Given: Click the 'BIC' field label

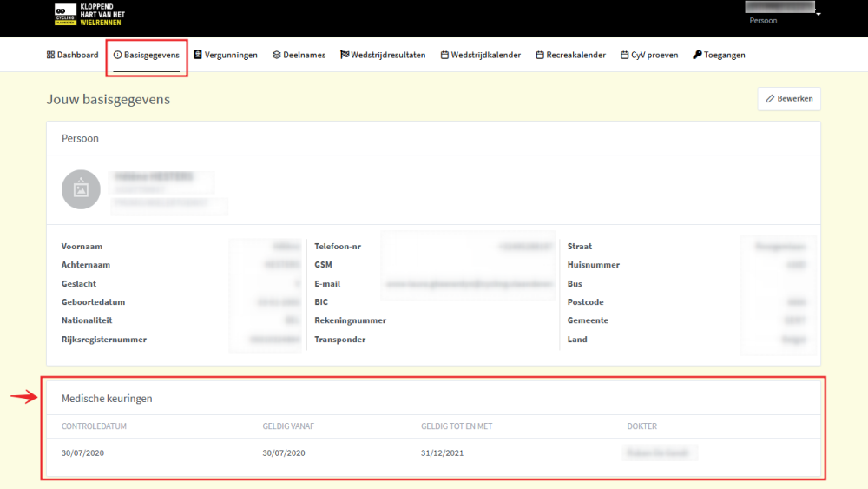Looking at the screenshot, I should point(321,301).
